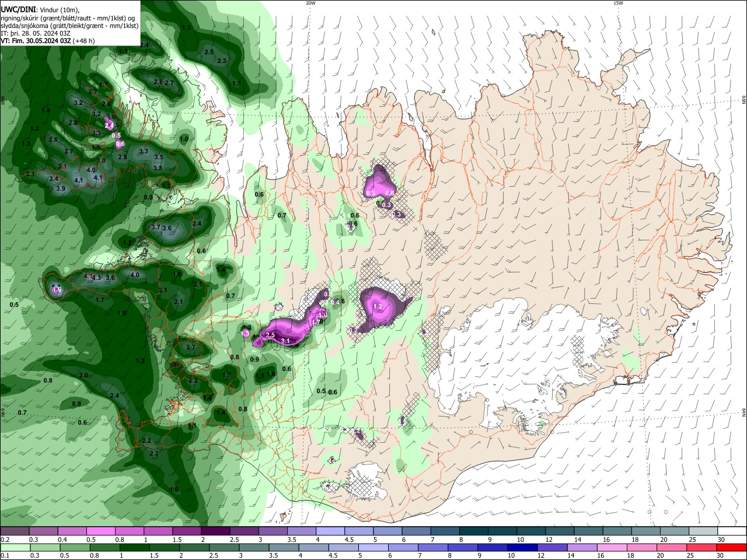
Task: Click the pale periwinkle 4 mm snow swatch
Action: pyautogui.click(x=330, y=531)
